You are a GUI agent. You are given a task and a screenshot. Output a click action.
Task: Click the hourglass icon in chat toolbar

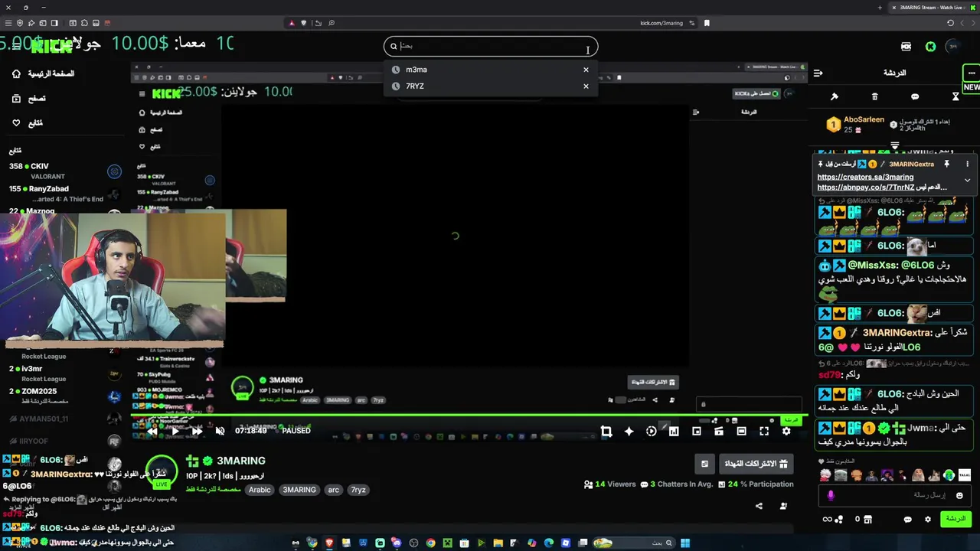coord(955,96)
